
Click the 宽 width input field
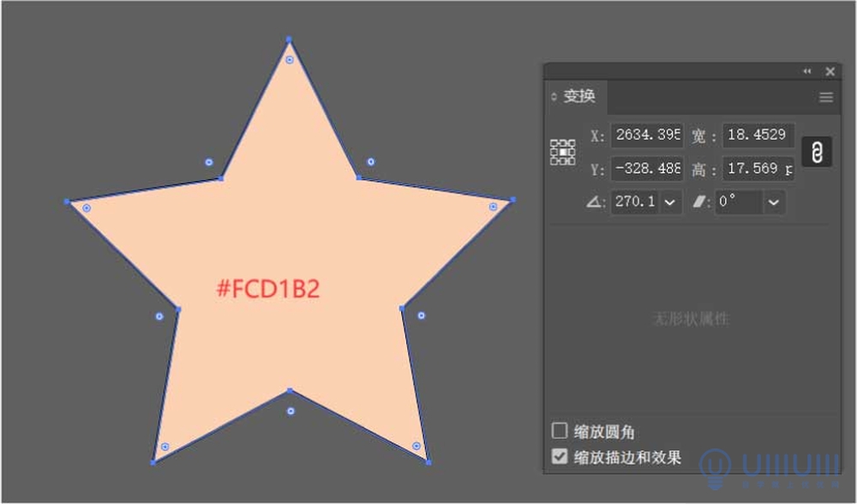(x=758, y=135)
